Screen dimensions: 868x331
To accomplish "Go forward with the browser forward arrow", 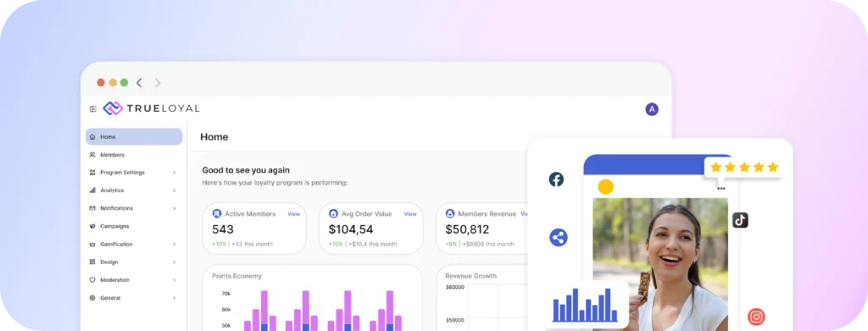I will pyautogui.click(x=158, y=82).
